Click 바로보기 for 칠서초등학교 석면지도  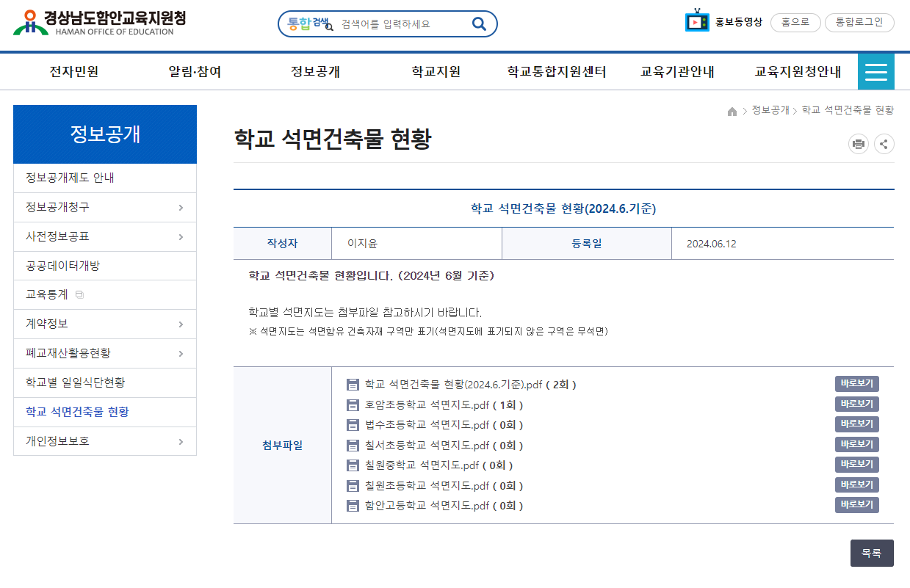point(856,444)
